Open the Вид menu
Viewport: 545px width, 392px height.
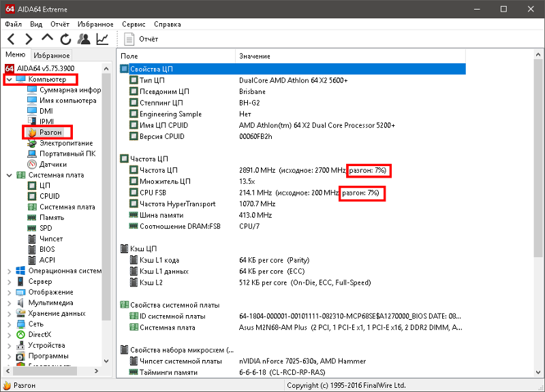(x=36, y=24)
